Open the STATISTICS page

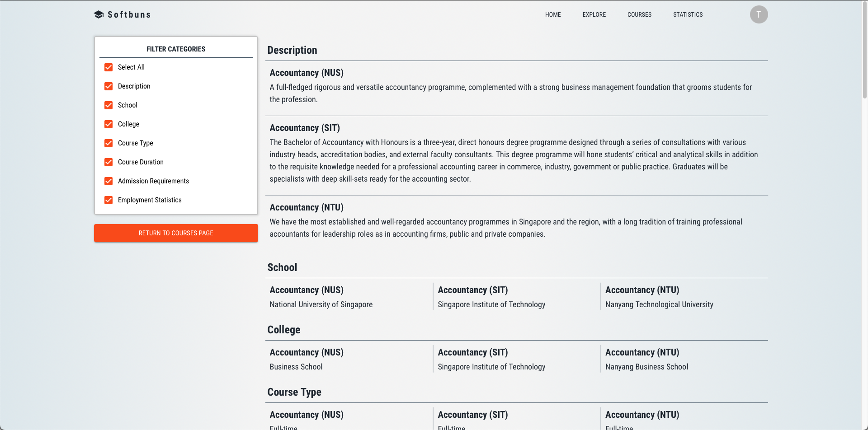click(688, 14)
